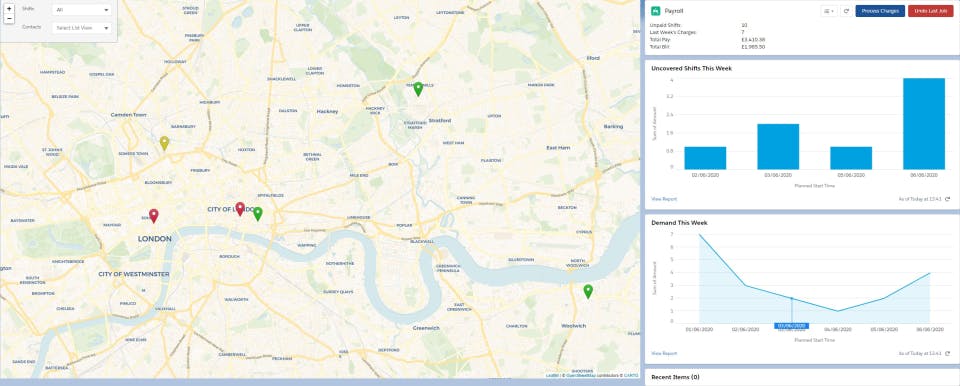This screenshot has width=960, height=386.
Task: Click the CITY OF WESTMINSTER map label
Action: [x=133, y=274]
